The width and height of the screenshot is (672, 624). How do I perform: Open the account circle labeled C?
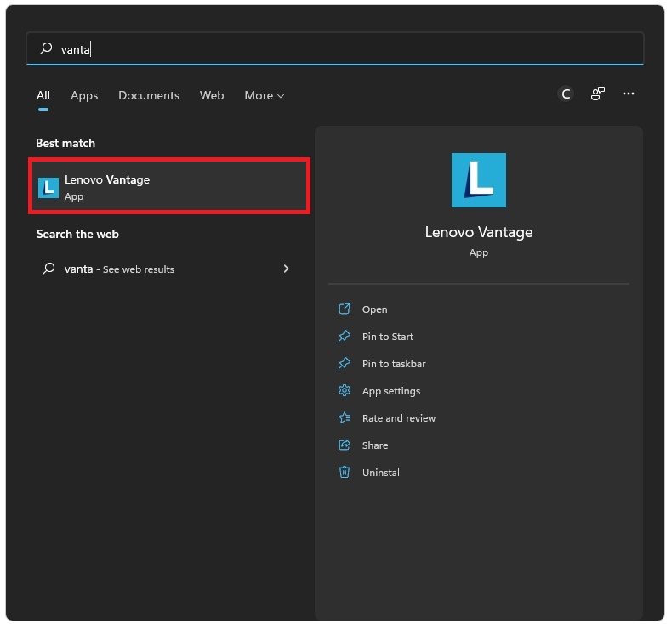click(566, 94)
